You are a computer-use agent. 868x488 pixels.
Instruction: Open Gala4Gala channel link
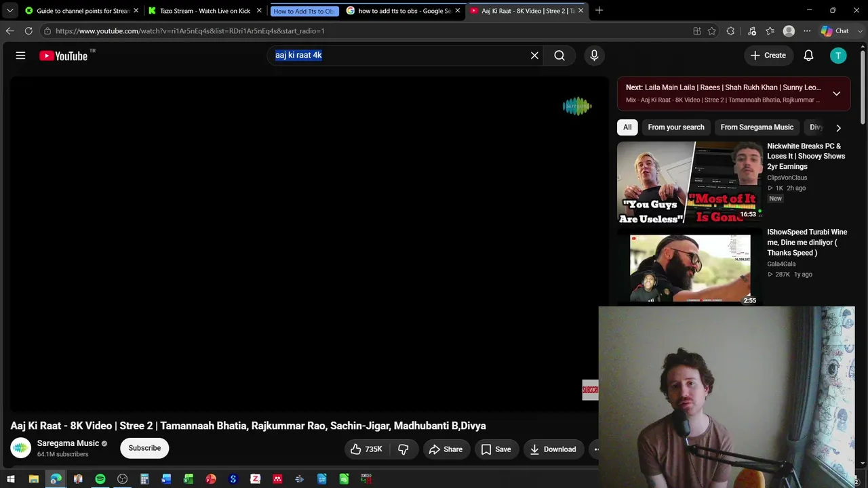(781, 264)
